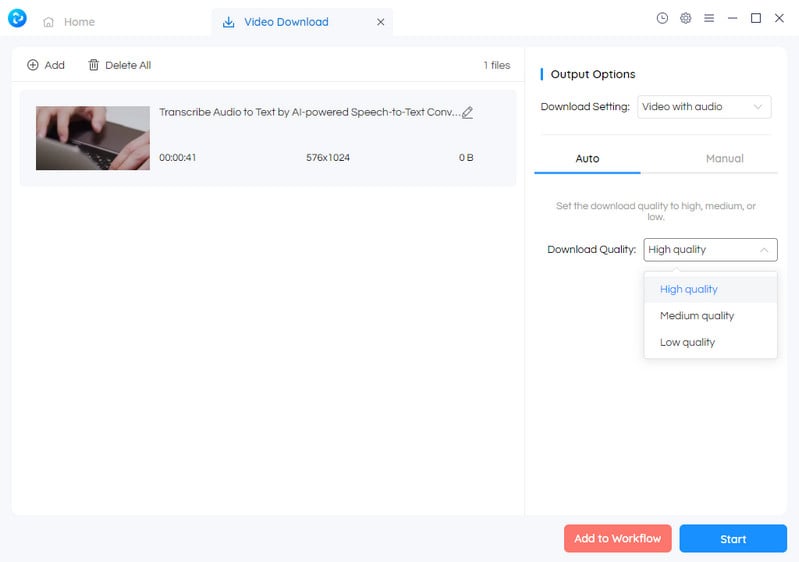Close the application window

tap(779, 18)
